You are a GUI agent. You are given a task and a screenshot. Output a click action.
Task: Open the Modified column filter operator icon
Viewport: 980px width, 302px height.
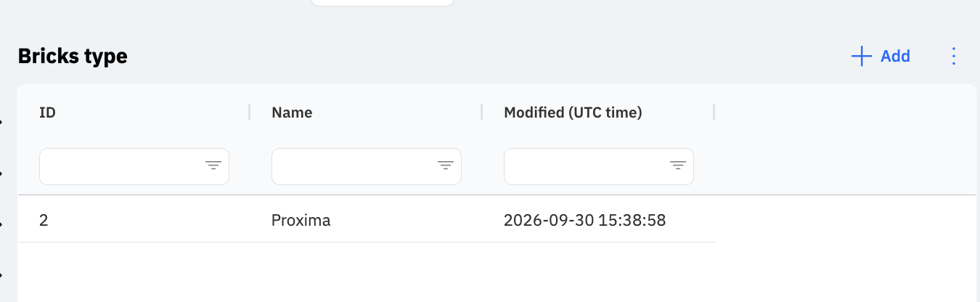point(678,166)
